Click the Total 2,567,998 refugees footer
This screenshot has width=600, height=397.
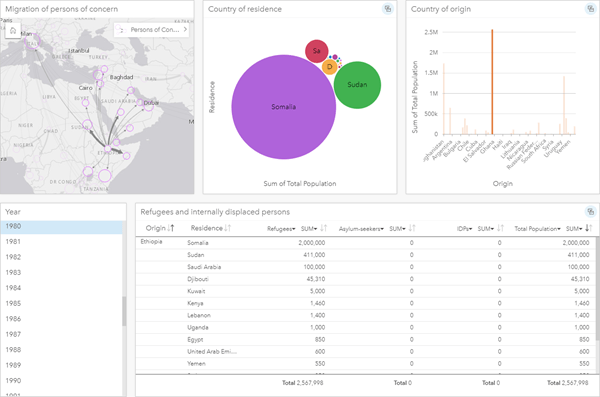(303, 382)
